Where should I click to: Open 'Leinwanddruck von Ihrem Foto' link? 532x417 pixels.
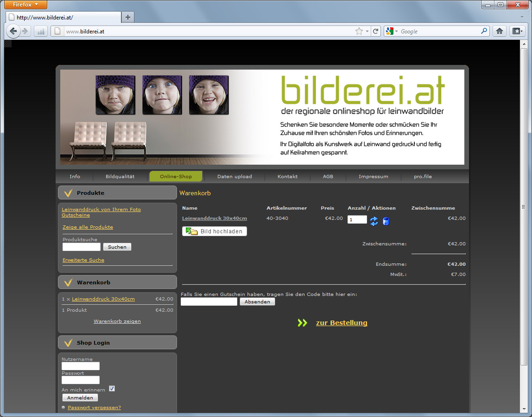click(101, 210)
